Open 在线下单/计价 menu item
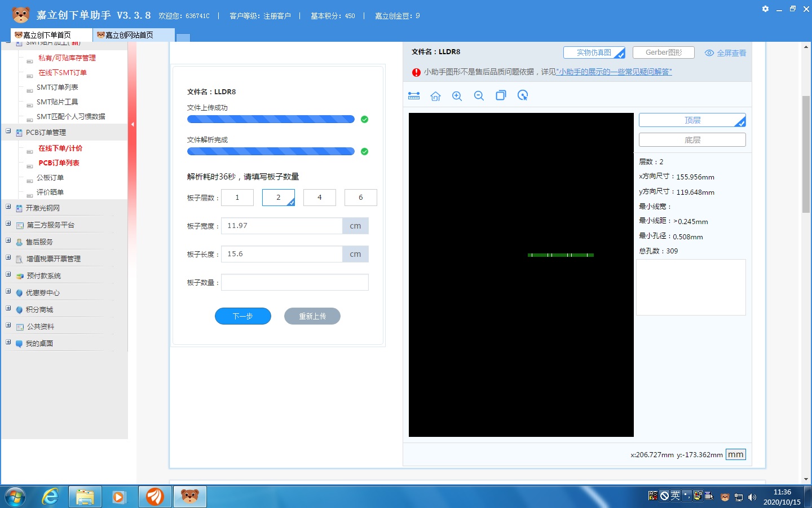812x508 pixels. pyautogui.click(x=60, y=148)
